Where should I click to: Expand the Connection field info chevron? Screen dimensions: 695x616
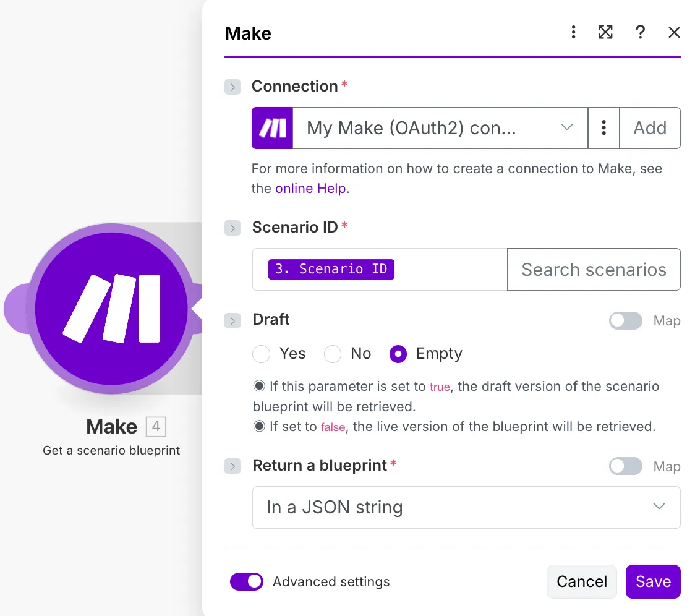coord(232,87)
